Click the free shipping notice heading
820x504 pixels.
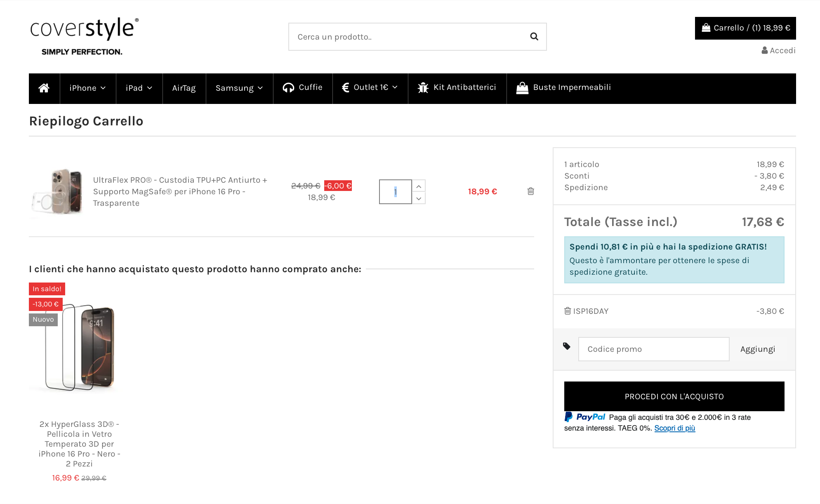(668, 247)
